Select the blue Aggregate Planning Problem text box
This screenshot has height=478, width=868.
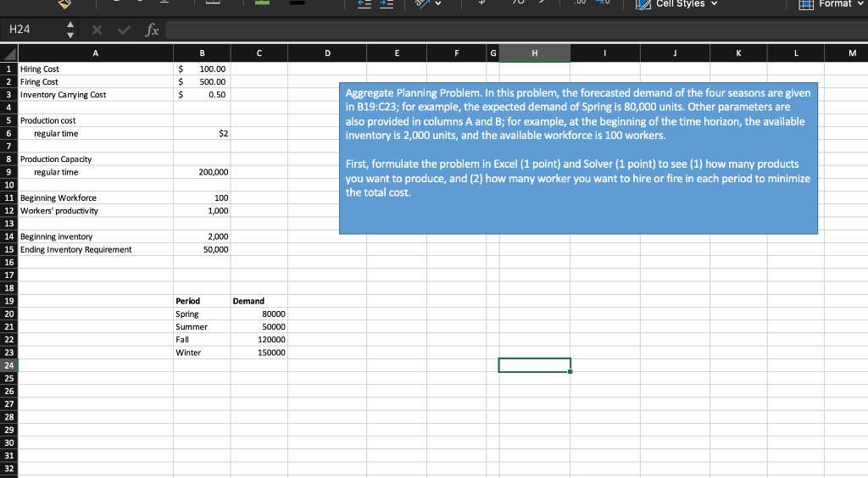coord(578,158)
